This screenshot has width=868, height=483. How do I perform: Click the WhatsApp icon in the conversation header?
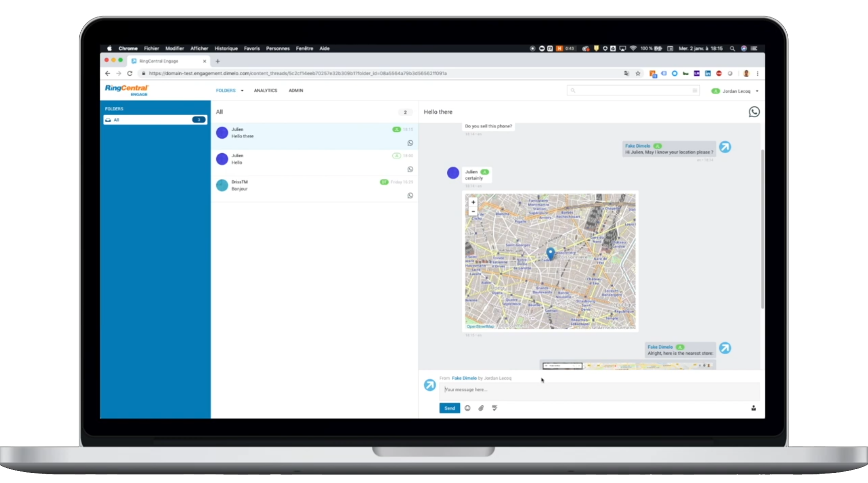[x=754, y=112]
